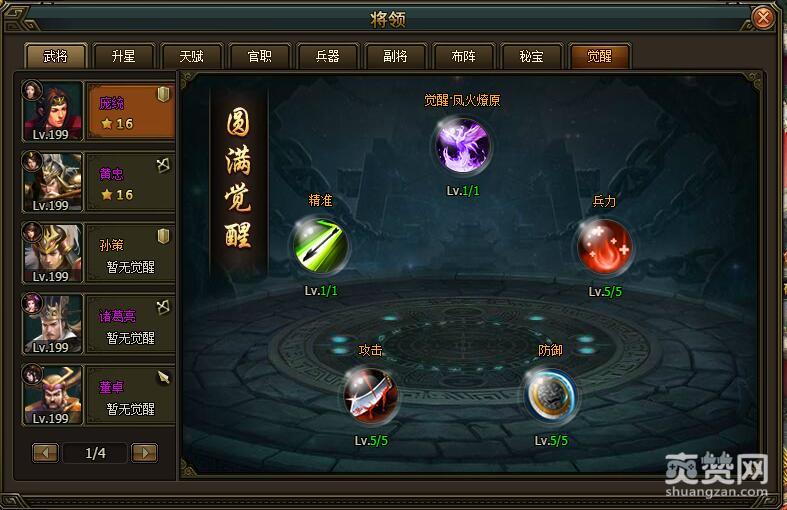The width and height of the screenshot is (787, 510).
Task: Select the red flame 兵力 skill orb
Action: click(605, 246)
